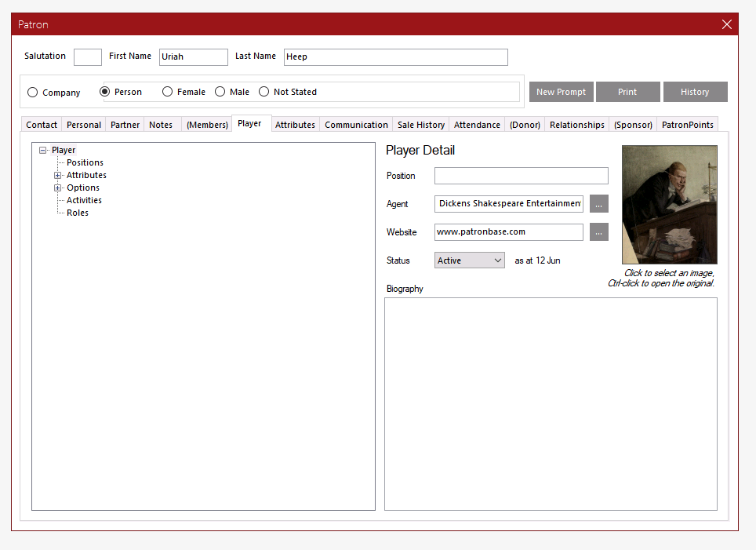Screen dimensions: 756x550
Task: Switch to the Communication tab
Action: [356, 125]
